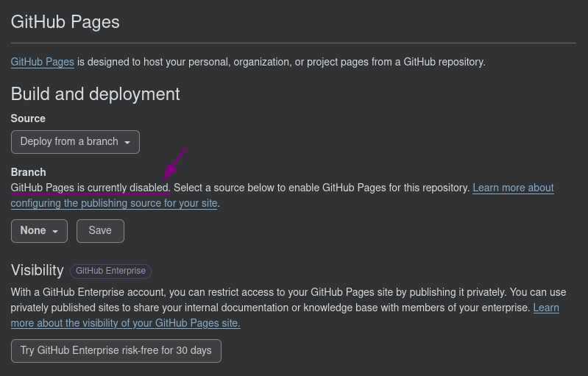Expand the None branch selector

point(40,231)
